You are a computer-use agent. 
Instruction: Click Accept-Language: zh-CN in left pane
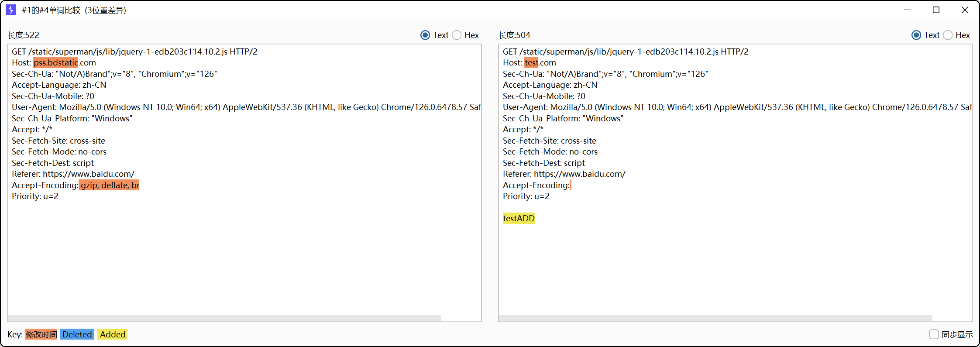tap(59, 85)
